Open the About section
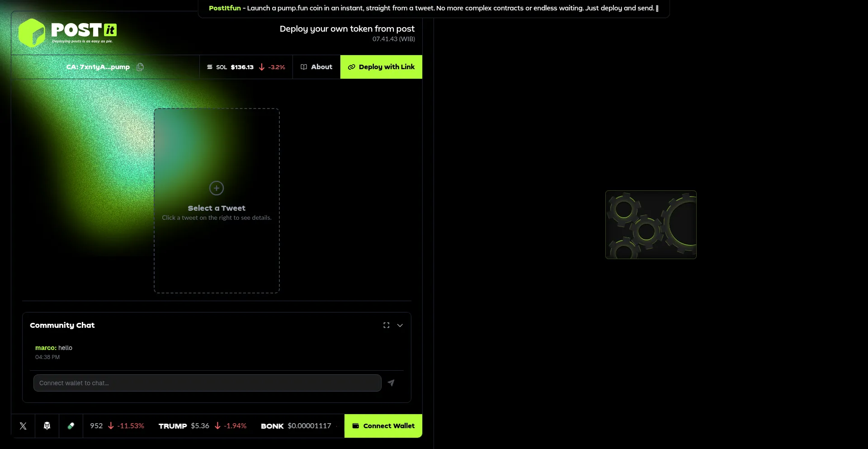Image resolution: width=868 pixels, height=449 pixels. tap(316, 67)
